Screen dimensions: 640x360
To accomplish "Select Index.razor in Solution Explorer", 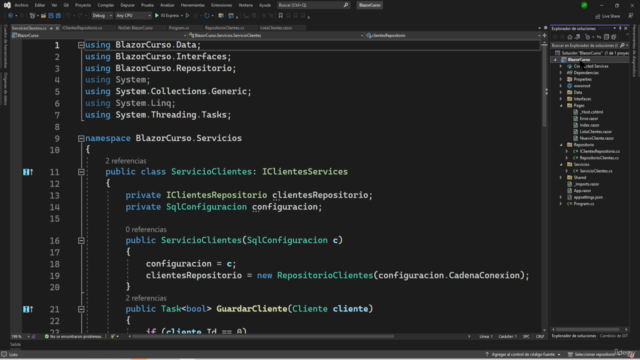I will [x=589, y=125].
